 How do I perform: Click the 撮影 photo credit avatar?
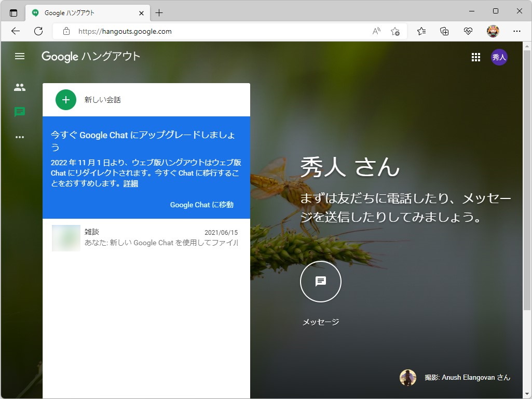[x=408, y=378]
